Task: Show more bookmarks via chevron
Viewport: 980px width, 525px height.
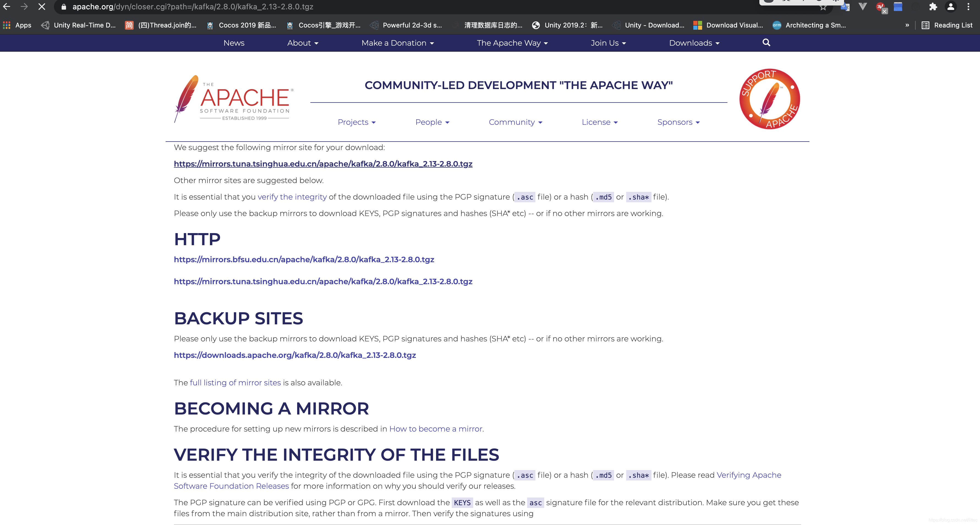Action: 907,25
